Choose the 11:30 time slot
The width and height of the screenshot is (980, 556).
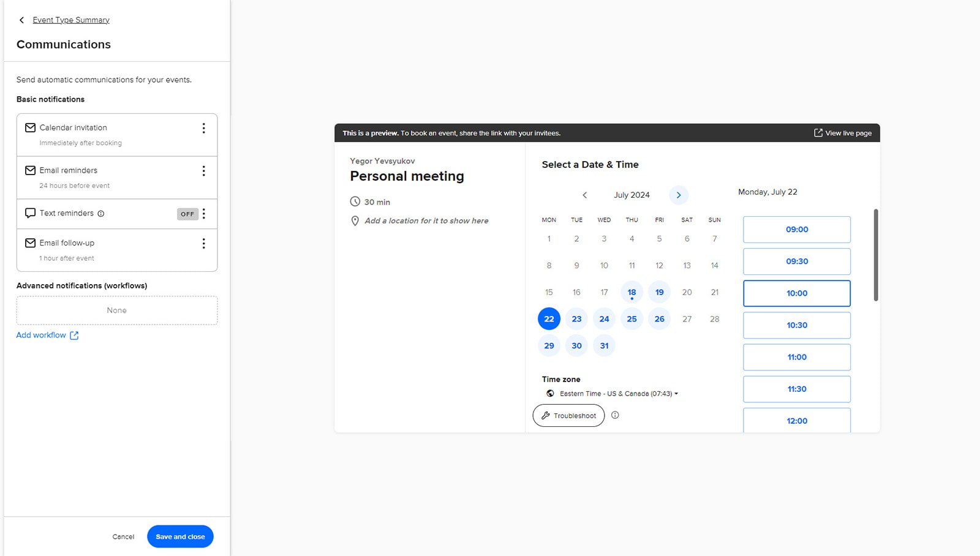click(797, 389)
